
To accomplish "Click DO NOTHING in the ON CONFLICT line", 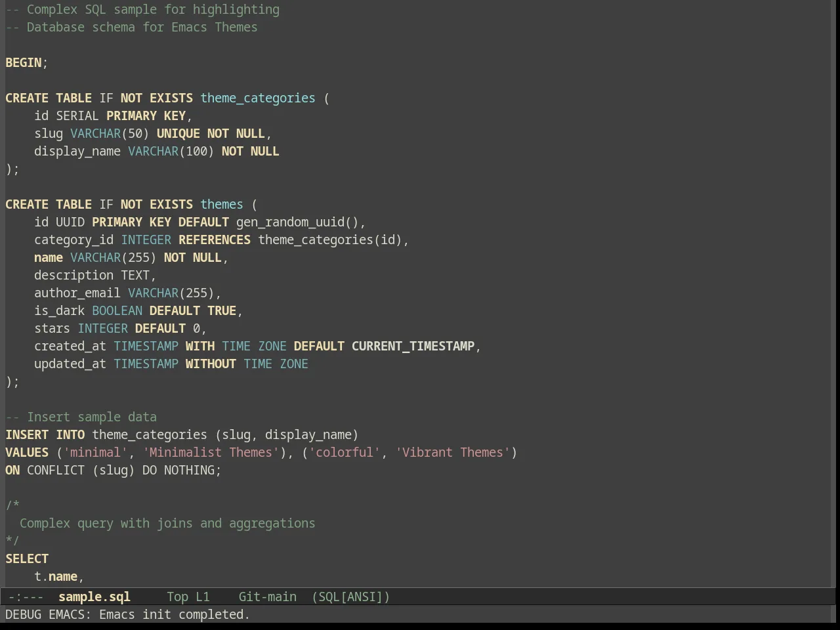I will click(x=178, y=471).
